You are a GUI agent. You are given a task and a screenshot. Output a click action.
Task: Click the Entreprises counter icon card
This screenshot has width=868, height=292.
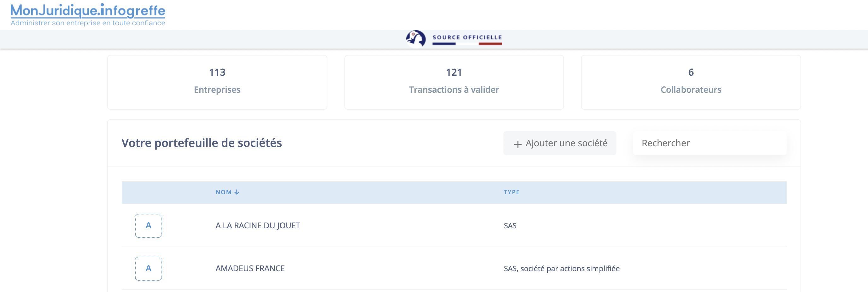tap(217, 82)
